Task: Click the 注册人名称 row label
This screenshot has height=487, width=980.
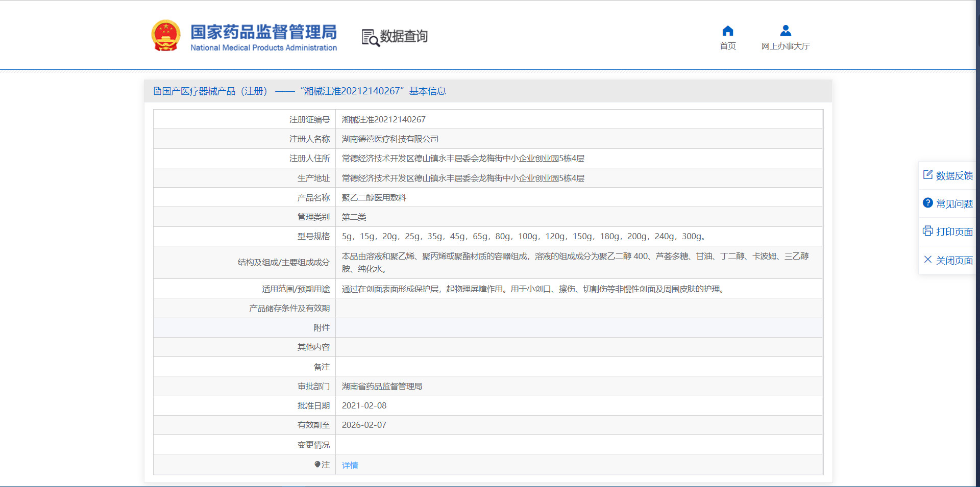Action: [310, 139]
